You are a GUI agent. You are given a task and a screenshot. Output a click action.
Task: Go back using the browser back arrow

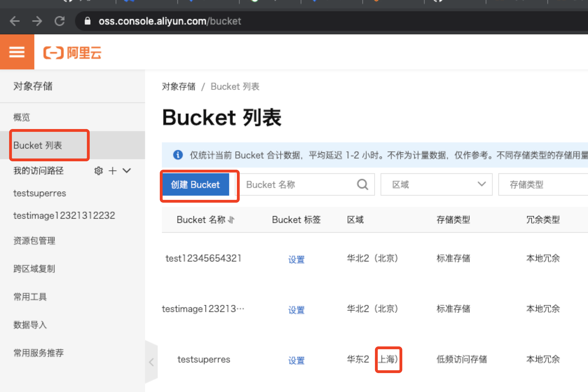pos(15,21)
